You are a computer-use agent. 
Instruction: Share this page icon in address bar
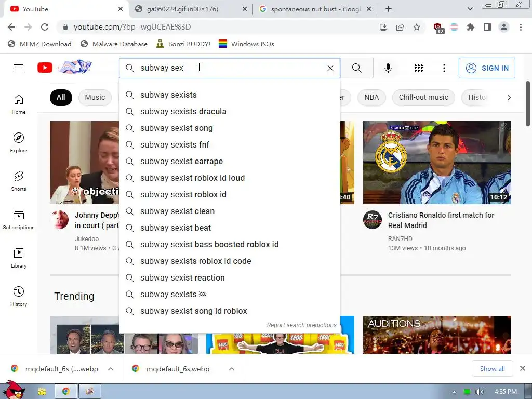pos(400,27)
